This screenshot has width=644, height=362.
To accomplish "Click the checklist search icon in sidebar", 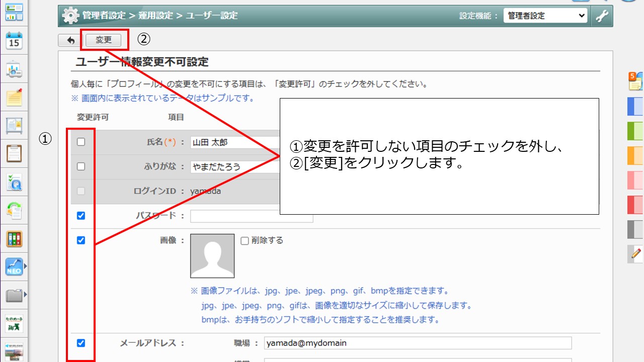I will pos(14,182).
